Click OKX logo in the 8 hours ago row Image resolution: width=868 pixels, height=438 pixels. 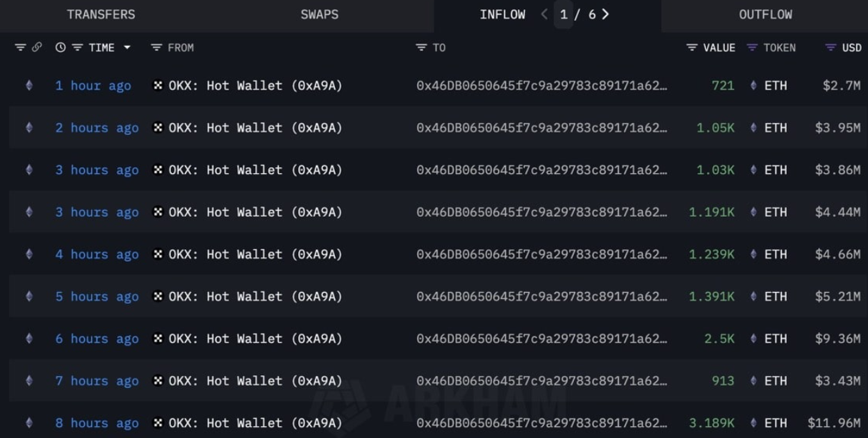[x=158, y=423]
